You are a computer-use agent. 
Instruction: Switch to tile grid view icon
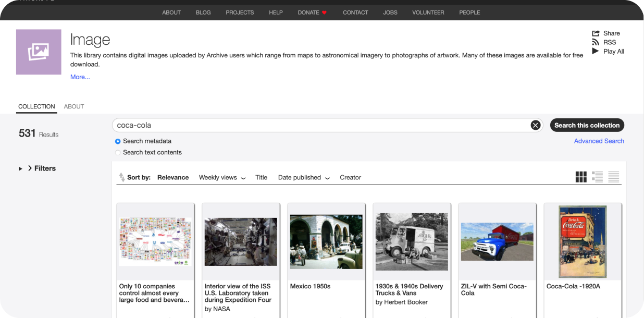(x=581, y=177)
